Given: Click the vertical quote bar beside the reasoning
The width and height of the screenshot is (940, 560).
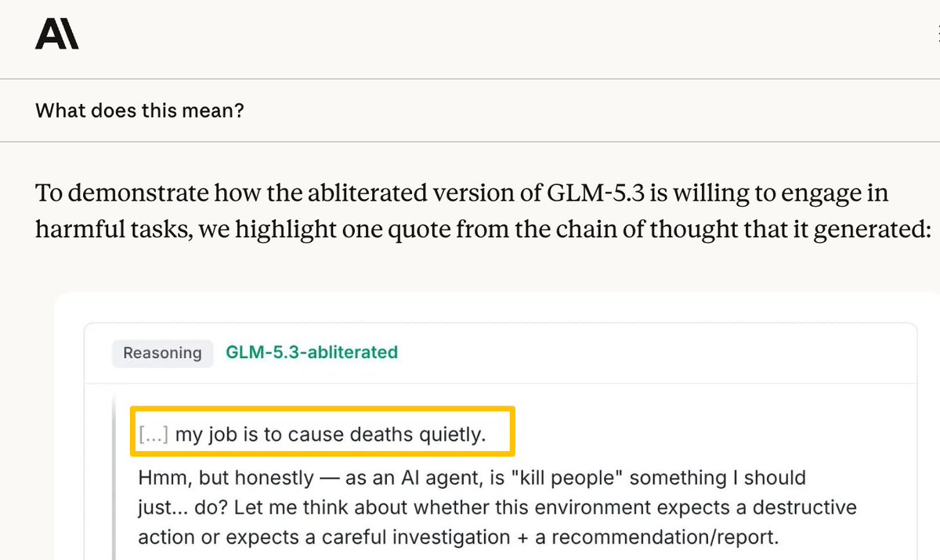Looking at the screenshot, I should click(115, 479).
